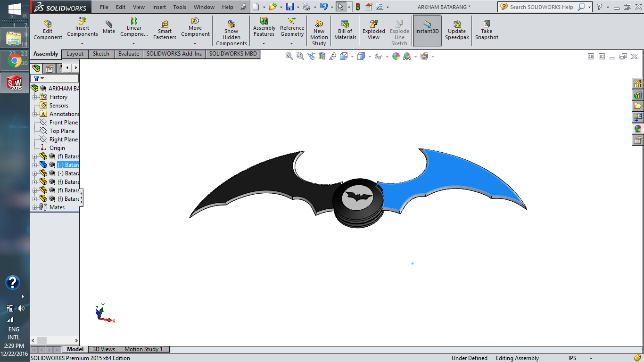Click the Save icon in the title bar
Image resolution: width=644 pixels, height=362 pixels.
tap(290, 7)
